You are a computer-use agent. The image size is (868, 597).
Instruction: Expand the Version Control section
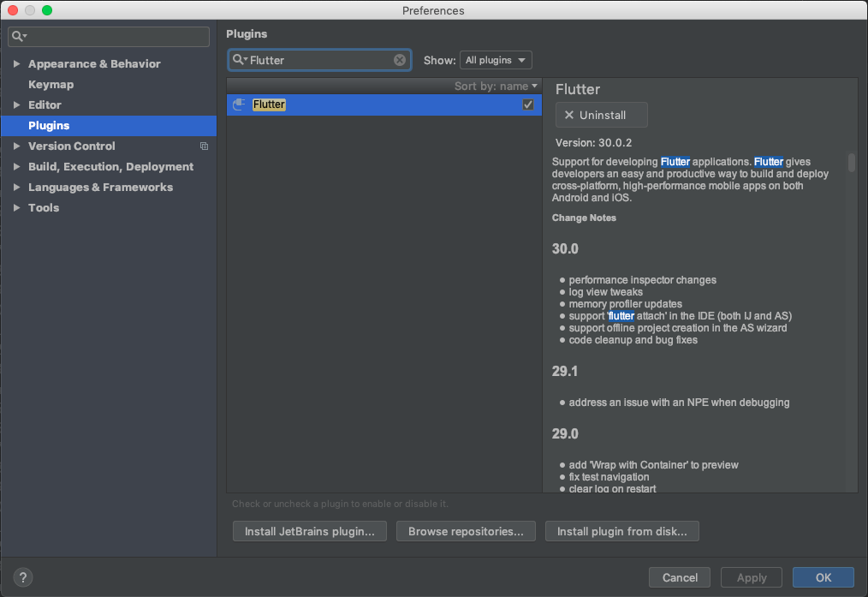16,146
